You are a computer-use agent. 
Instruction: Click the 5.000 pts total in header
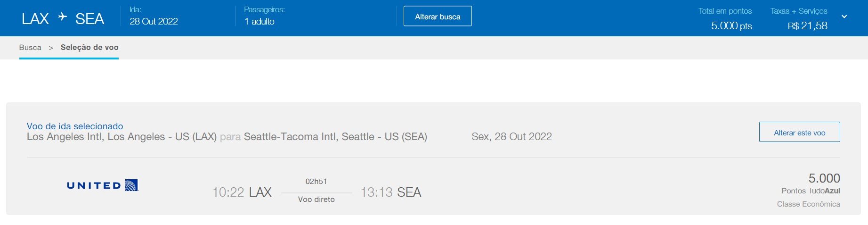click(x=731, y=26)
